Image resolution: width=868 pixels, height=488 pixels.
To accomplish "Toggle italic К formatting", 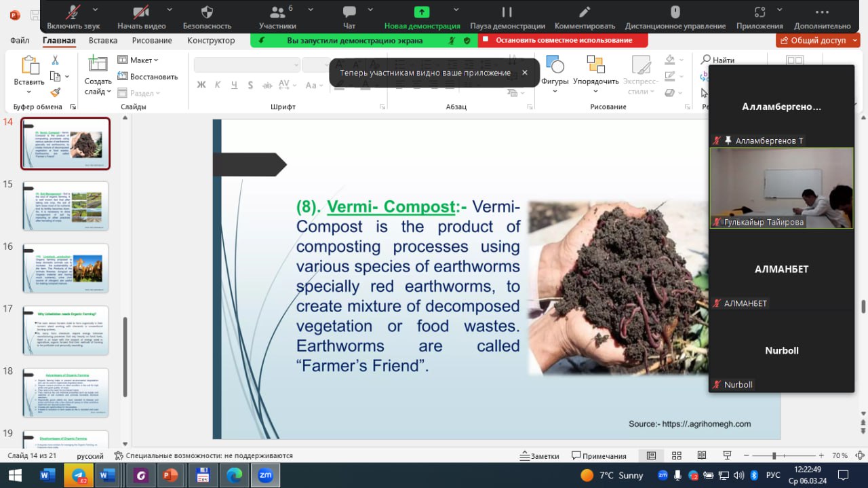I will 218,85.
